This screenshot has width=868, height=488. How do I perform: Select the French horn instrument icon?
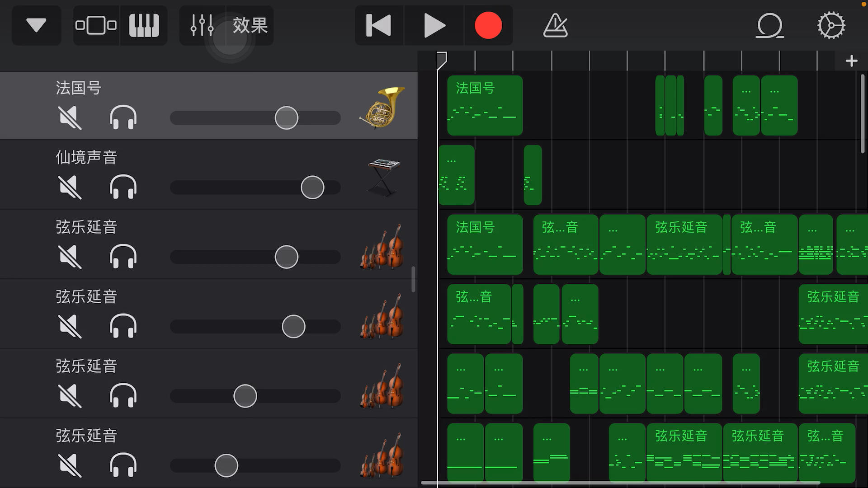click(x=382, y=108)
